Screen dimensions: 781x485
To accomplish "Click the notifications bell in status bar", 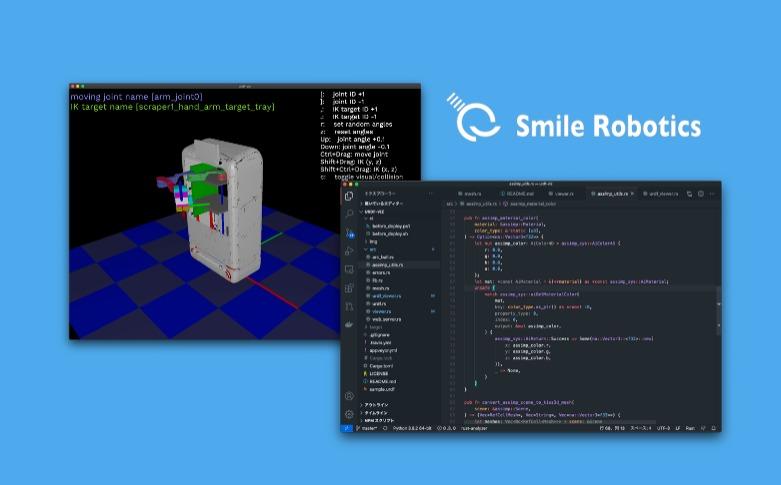I will [x=714, y=428].
